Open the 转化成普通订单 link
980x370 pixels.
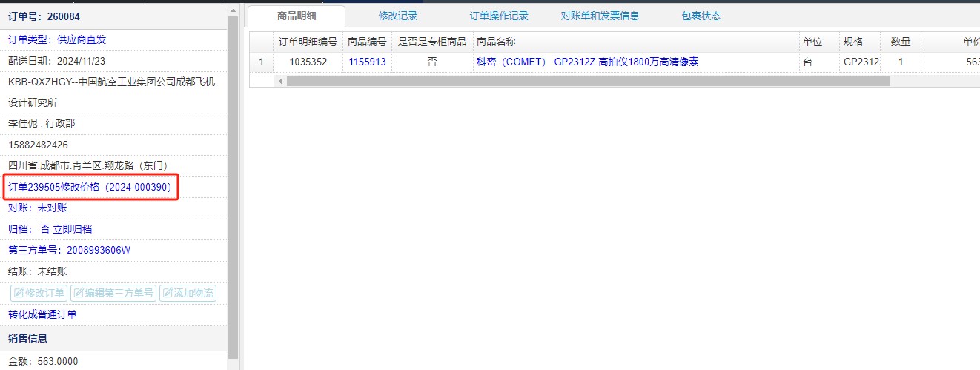pos(42,314)
